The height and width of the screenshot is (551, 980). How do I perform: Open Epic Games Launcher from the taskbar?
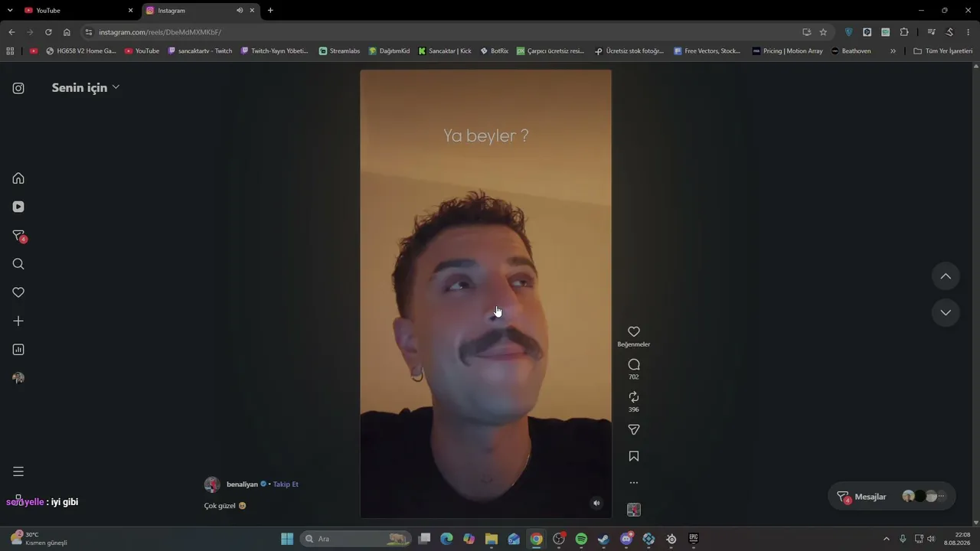[x=694, y=539]
